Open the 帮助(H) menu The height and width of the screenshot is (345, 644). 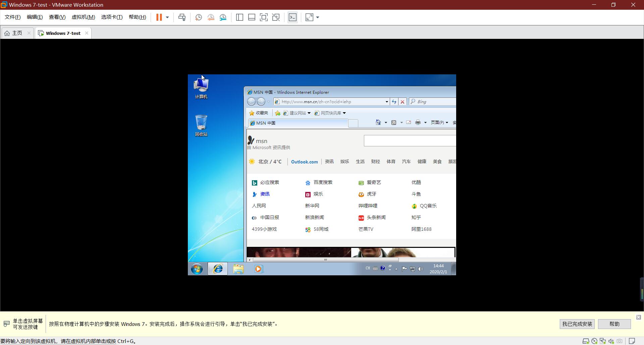137,17
